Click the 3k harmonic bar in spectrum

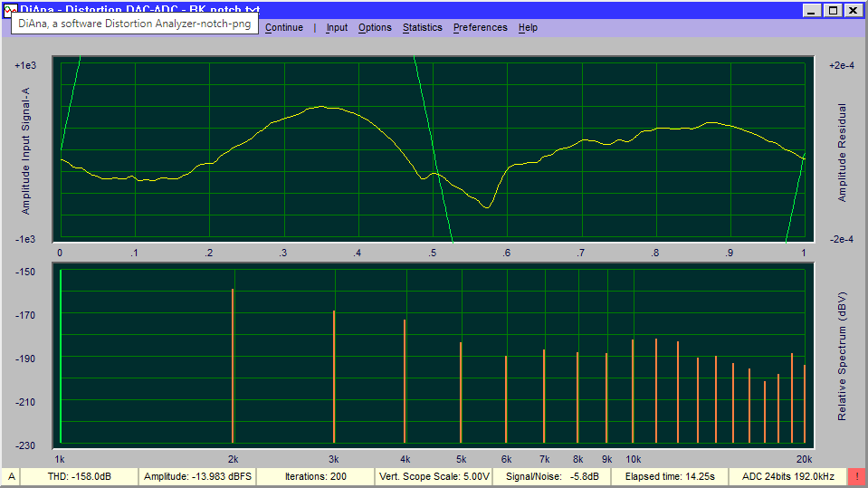[334, 377]
